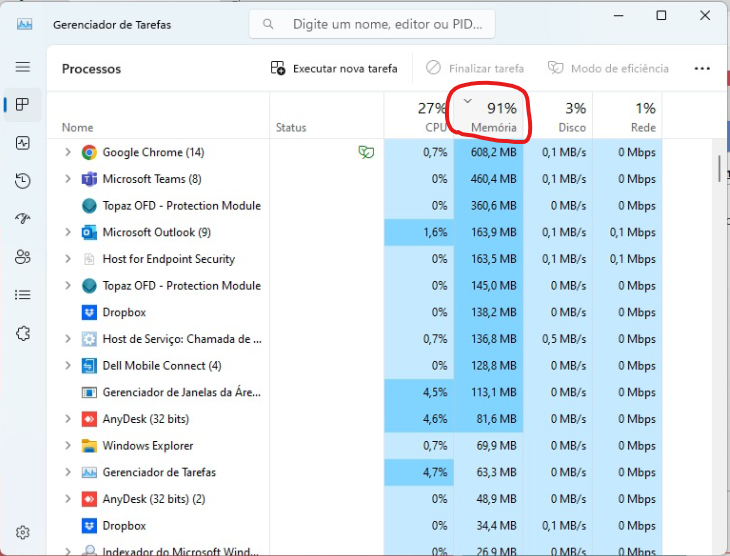
Task: Select the Processes sidebar icon
Action: pyautogui.click(x=22, y=104)
